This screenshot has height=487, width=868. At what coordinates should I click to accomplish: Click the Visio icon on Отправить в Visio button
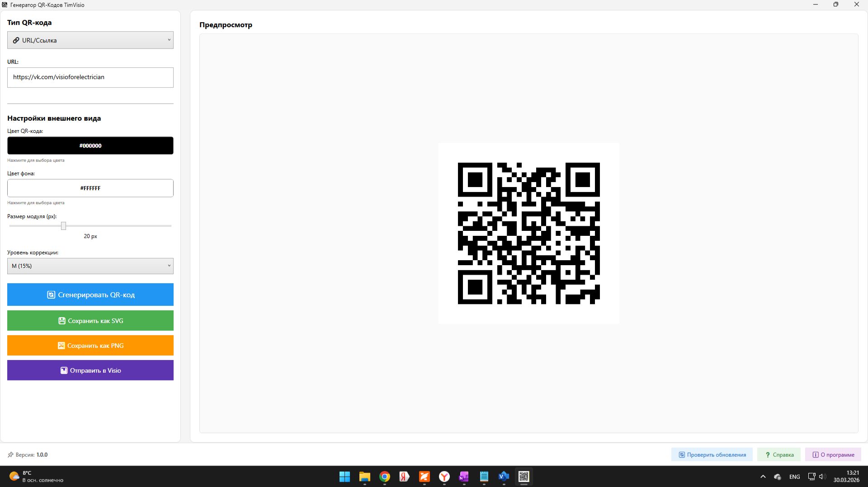click(63, 370)
